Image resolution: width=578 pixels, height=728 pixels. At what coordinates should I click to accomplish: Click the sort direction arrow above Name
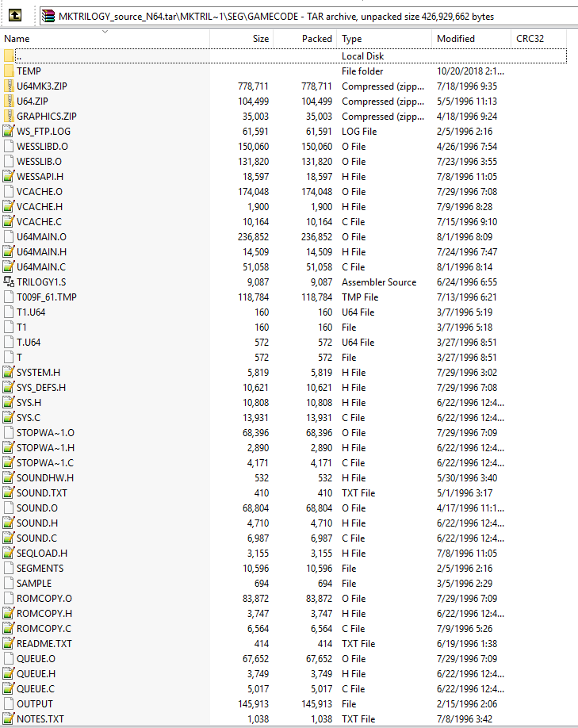105,32
